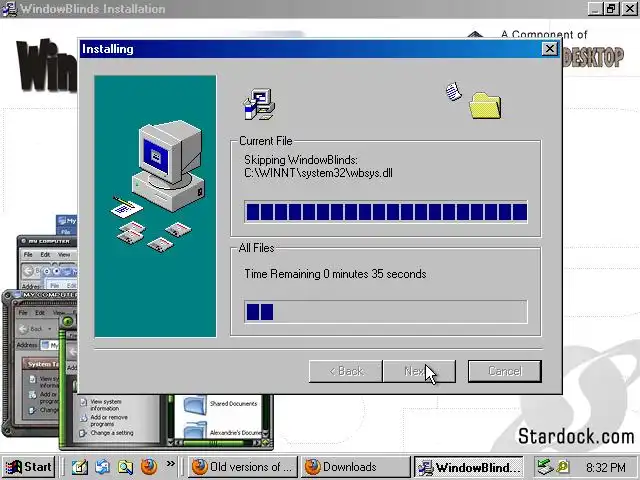Open the Windows Start button
640x480 pixels.
pos(28,467)
